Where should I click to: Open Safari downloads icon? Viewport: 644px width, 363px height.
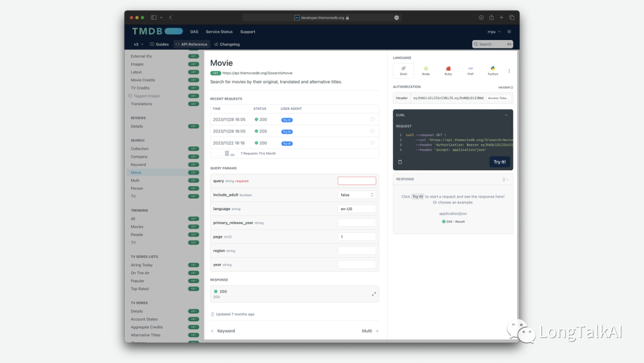pos(481,18)
